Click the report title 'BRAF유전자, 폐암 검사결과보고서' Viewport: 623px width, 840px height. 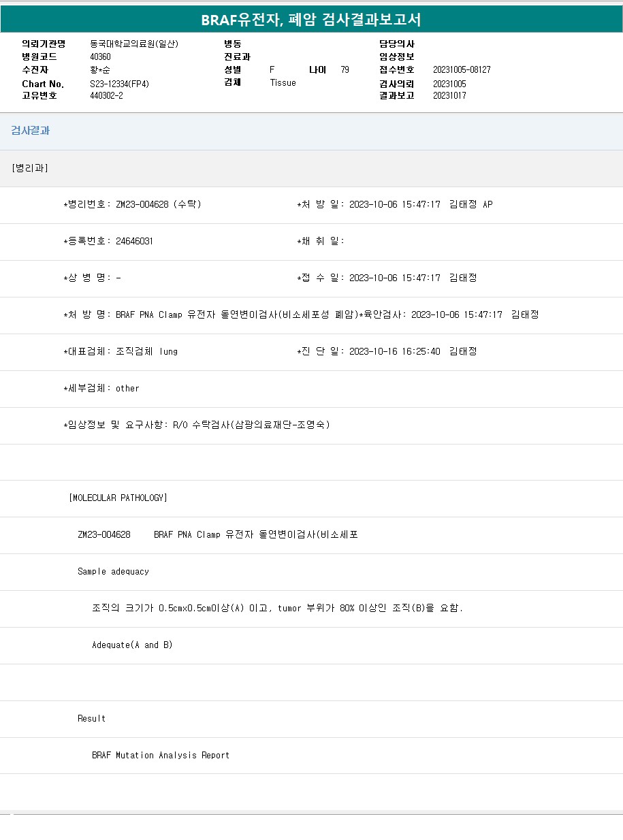pos(311,20)
